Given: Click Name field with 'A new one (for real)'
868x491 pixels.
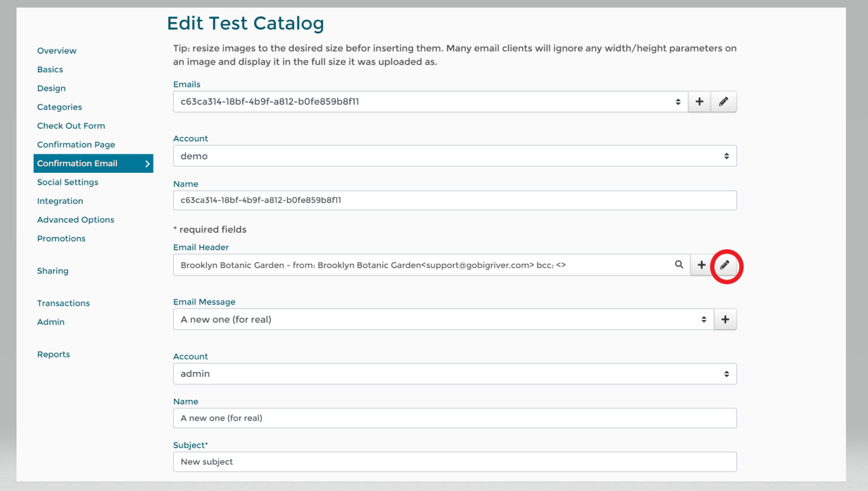Looking at the screenshot, I should point(455,418).
